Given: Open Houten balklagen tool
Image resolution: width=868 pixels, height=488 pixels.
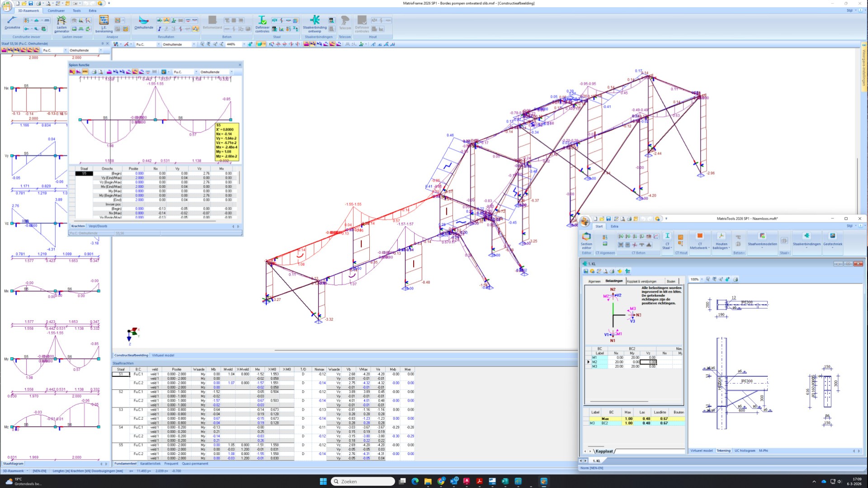Looking at the screenshot, I should click(721, 241).
